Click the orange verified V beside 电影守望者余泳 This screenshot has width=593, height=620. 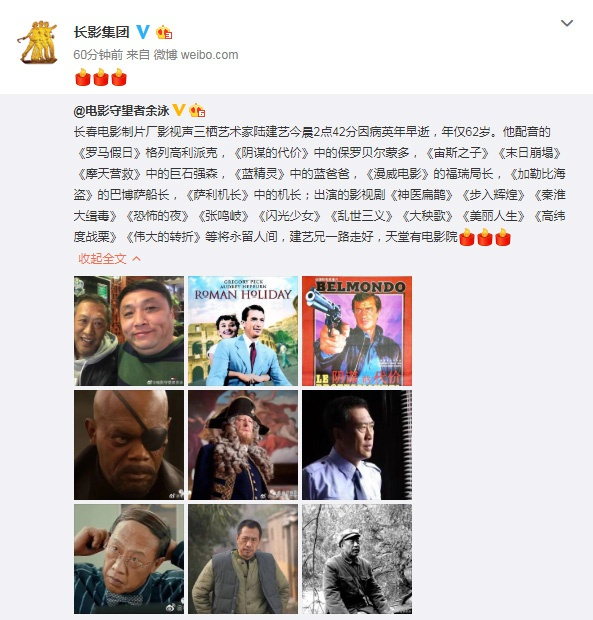(x=179, y=110)
